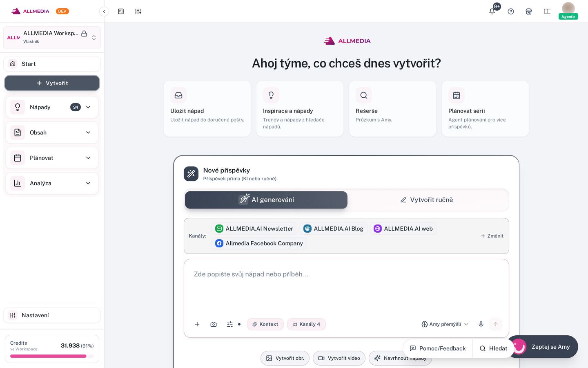588x368 pixels.
Task: Click the Kanály 4 button
Action: pos(306,324)
